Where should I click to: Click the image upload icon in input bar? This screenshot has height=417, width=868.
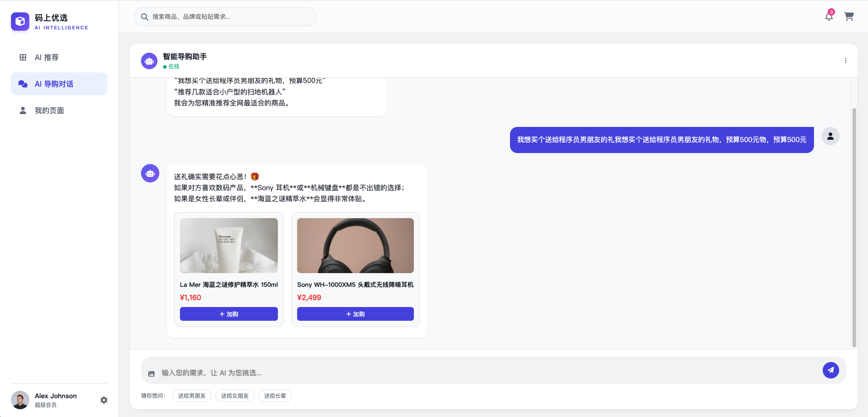[152, 373]
